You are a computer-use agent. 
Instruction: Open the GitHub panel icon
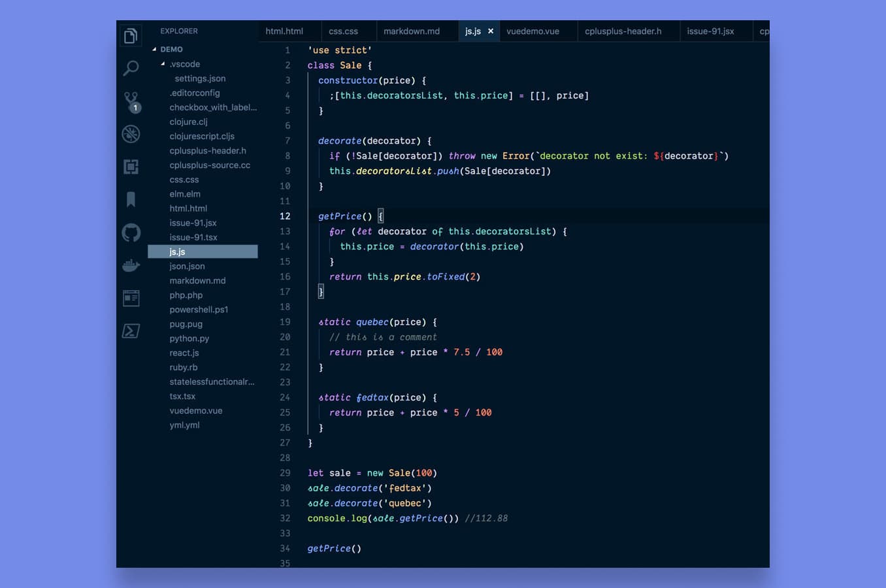[x=131, y=233]
